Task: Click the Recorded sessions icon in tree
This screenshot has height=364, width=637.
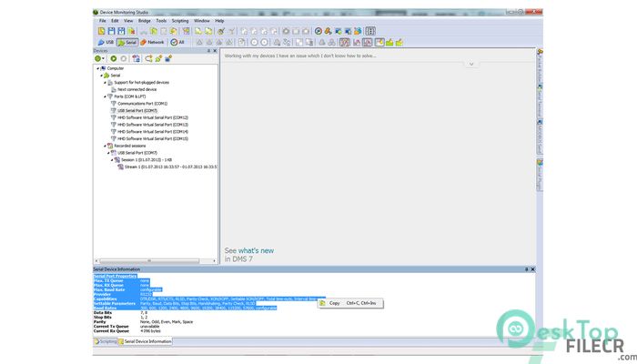Action: 110,146
